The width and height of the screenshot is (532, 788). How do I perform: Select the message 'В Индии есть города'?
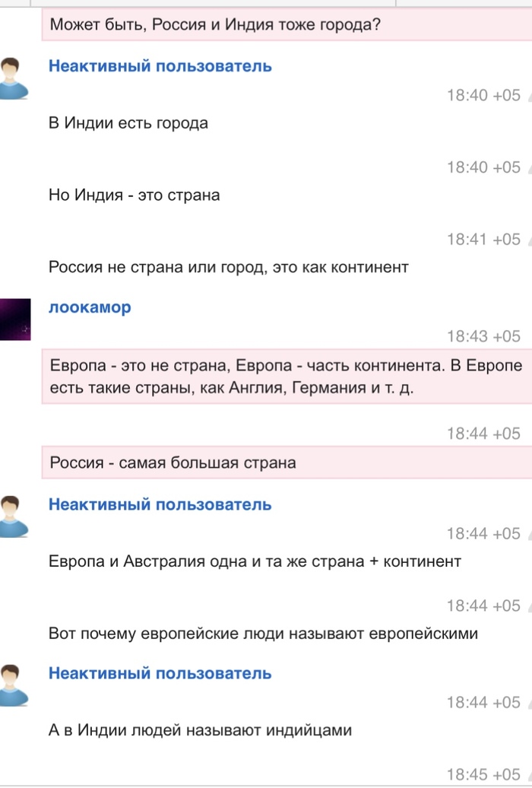[128, 122]
